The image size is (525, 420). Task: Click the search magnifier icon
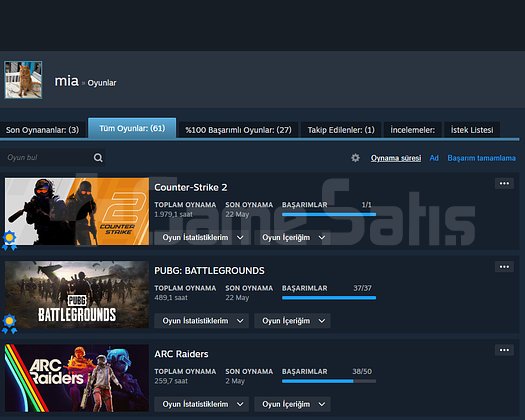(x=98, y=157)
